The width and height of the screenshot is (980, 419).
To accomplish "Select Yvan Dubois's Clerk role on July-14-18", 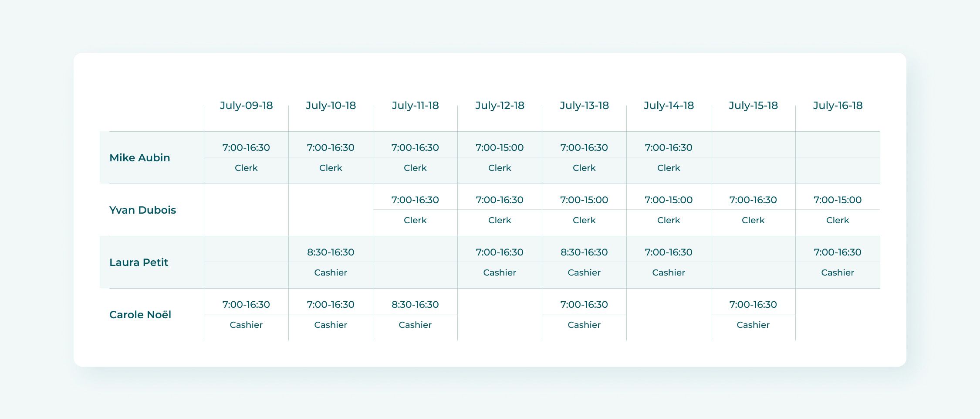I will (669, 220).
